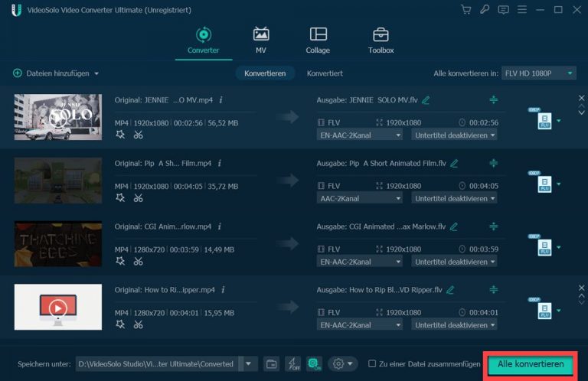Click compress icon for Pip film output

(494, 163)
